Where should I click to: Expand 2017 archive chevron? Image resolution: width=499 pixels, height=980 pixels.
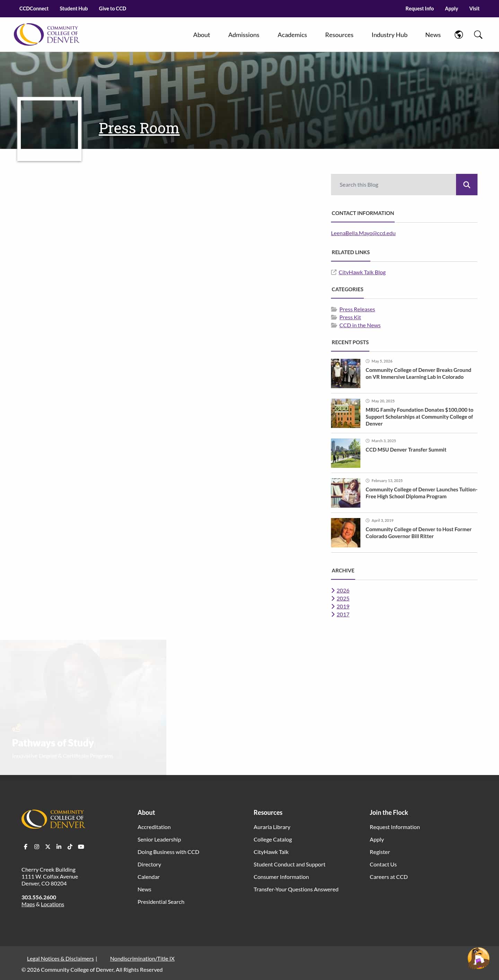click(x=333, y=614)
